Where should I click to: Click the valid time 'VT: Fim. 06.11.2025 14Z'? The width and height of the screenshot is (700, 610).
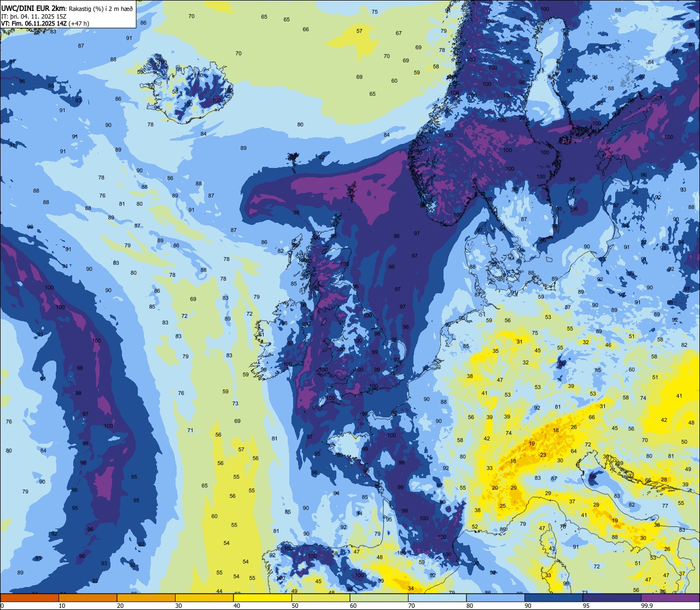pyautogui.click(x=34, y=24)
